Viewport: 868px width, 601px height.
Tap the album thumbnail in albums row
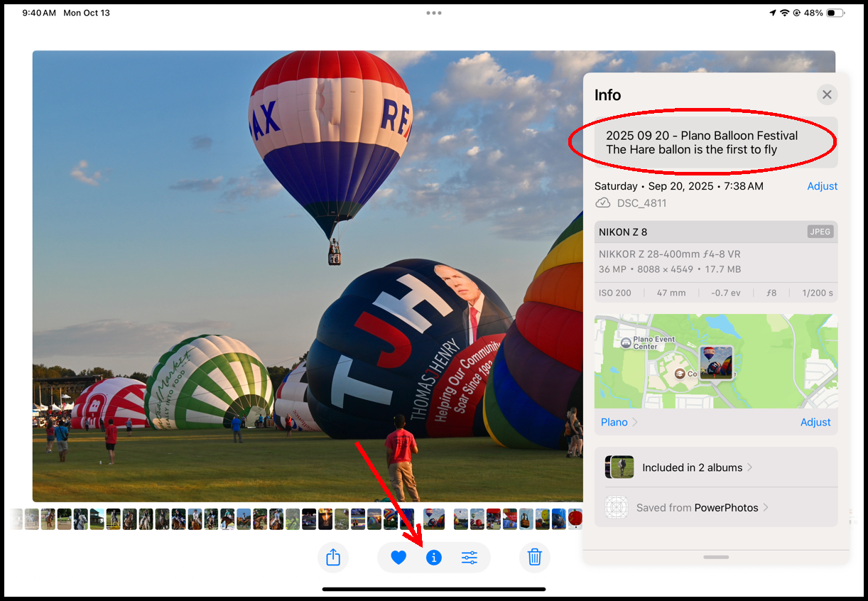pyautogui.click(x=619, y=467)
